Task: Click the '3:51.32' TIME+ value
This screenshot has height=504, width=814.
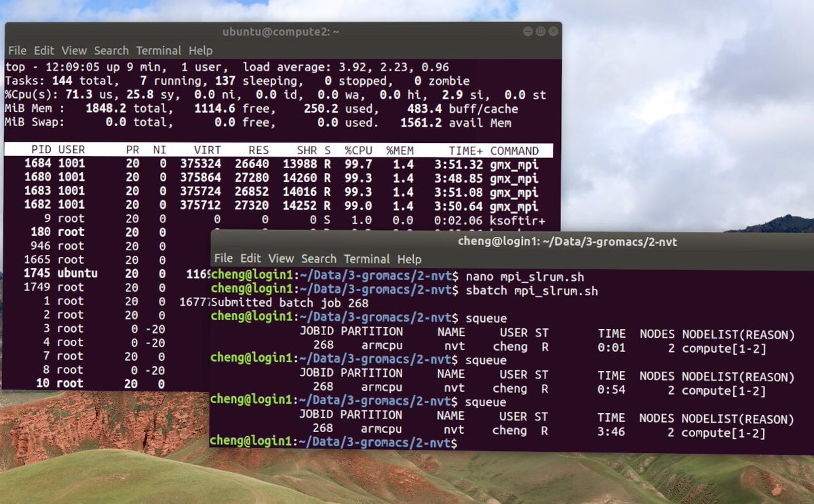Action: [459, 164]
